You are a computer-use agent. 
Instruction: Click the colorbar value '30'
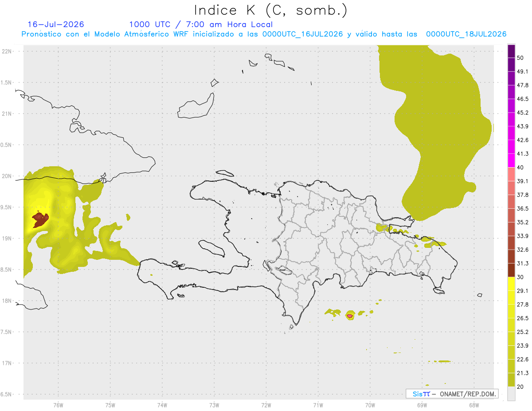(521, 277)
